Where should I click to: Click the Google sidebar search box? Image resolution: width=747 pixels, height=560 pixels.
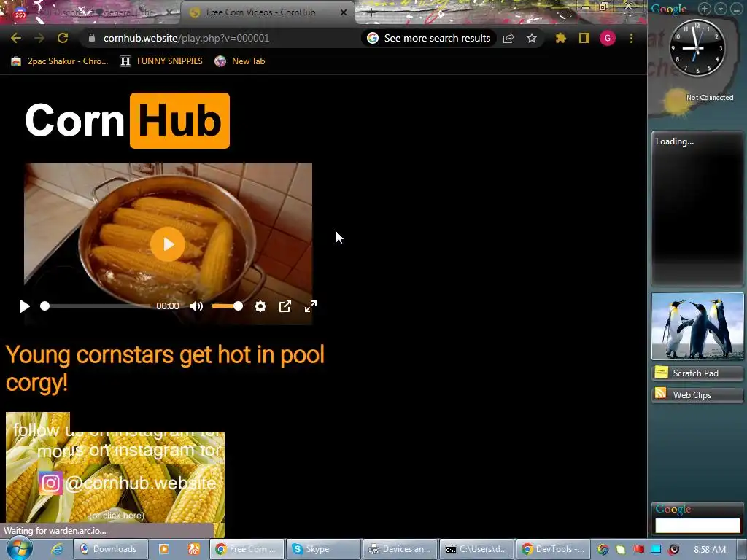(x=697, y=526)
